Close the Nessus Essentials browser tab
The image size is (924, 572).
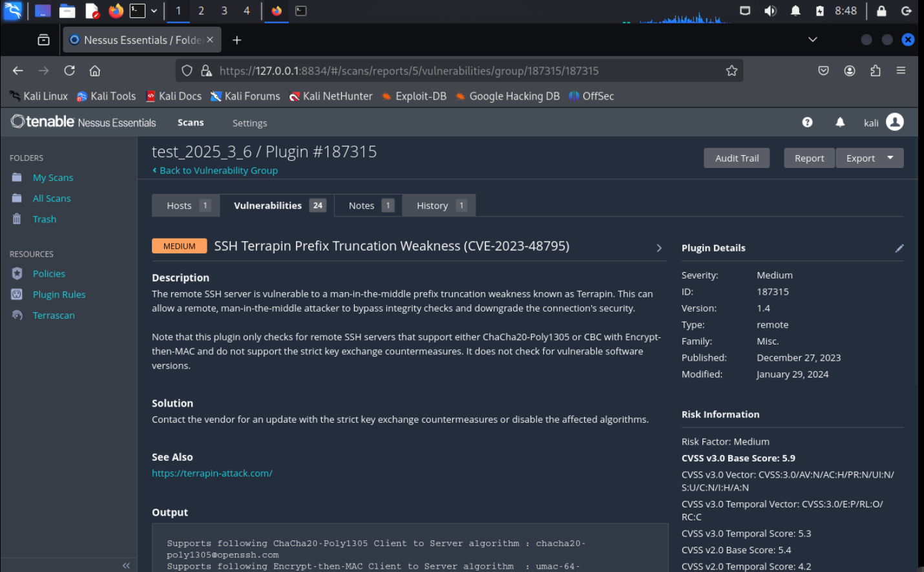pos(210,40)
